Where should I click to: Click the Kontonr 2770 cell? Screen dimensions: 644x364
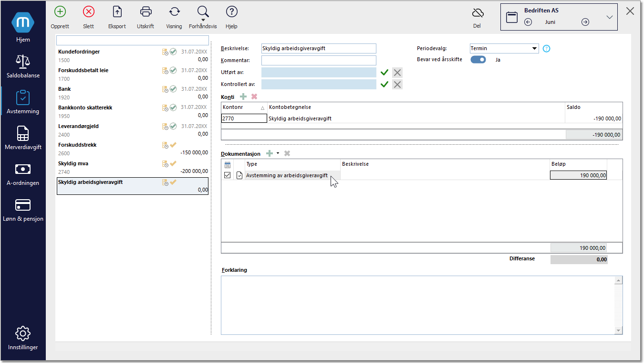click(x=244, y=118)
